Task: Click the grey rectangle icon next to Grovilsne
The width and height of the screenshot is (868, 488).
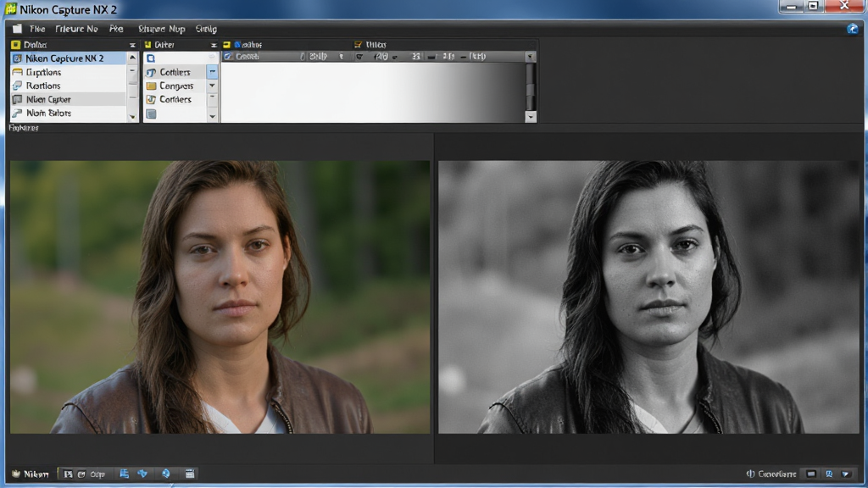Action: click(x=811, y=474)
